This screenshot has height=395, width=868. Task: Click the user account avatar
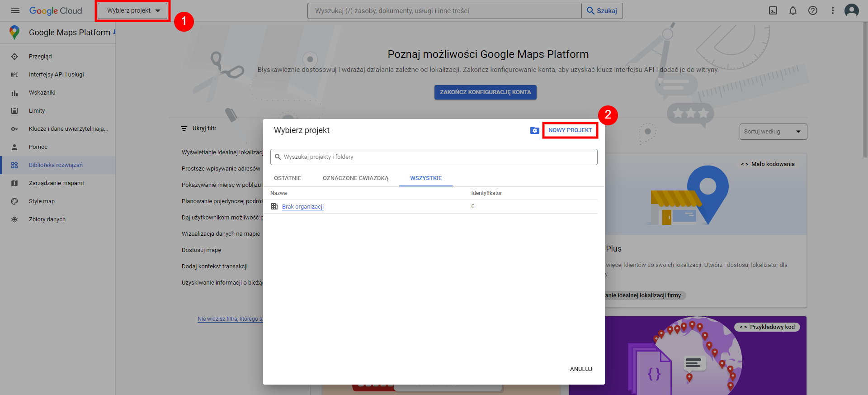[x=852, y=10]
